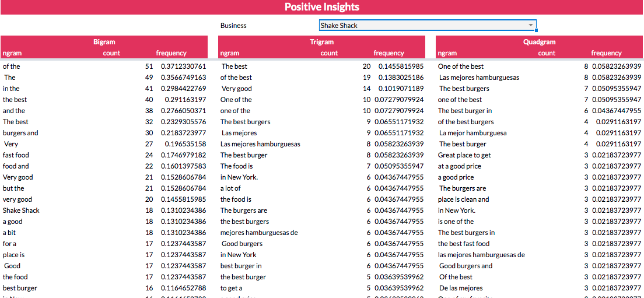
Task: Select the Bigram ngram column header
Action: (12, 53)
